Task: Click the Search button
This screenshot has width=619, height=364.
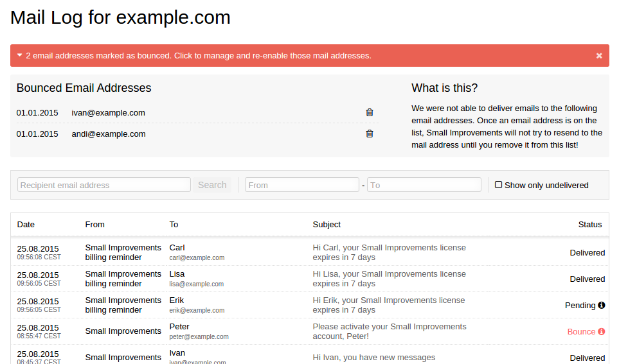Action: [212, 184]
